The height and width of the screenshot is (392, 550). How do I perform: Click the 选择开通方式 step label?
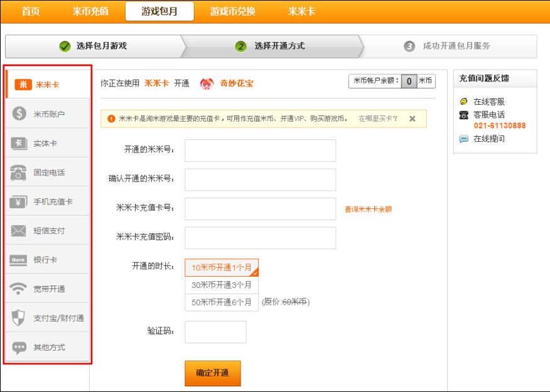pos(279,46)
